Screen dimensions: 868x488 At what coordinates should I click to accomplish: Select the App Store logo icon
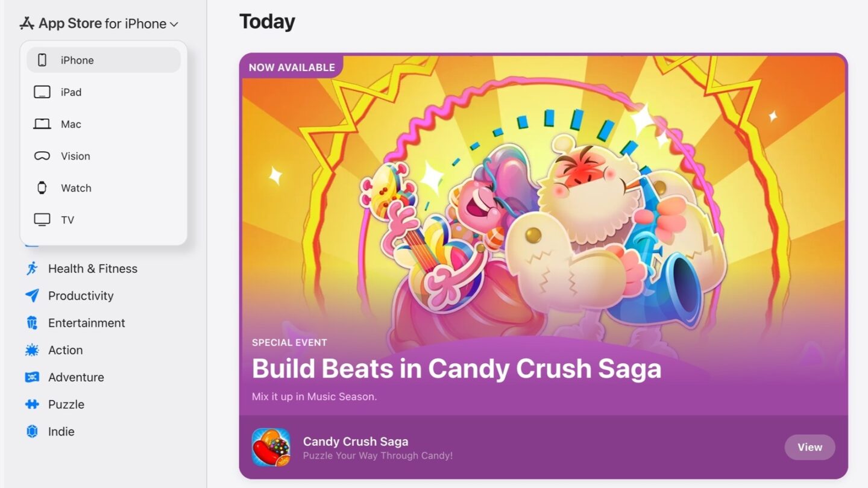coord(25,23)
